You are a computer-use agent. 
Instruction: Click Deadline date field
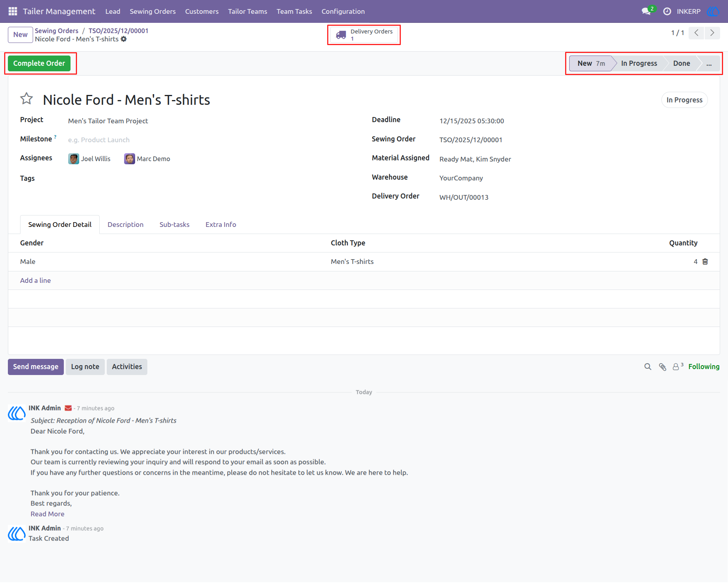coord(573,121)
